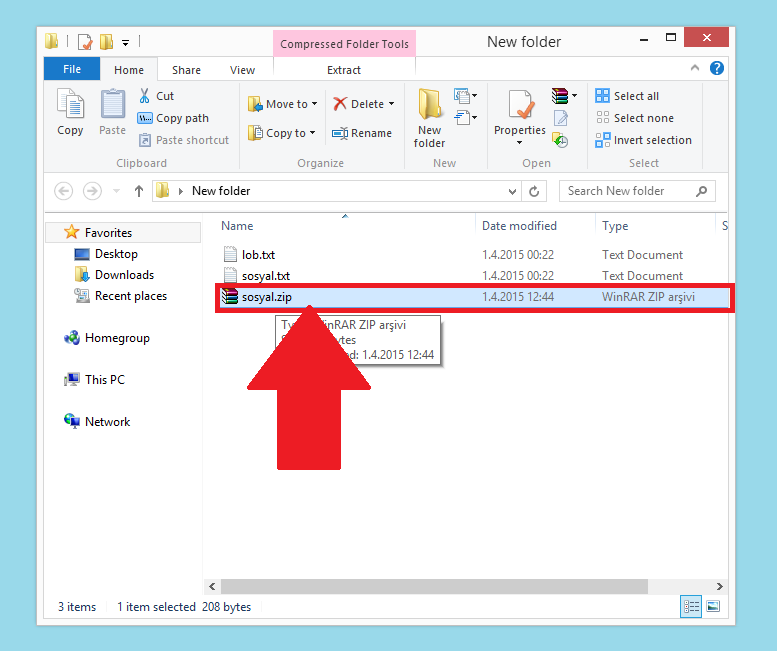Click the Compressed Folder Tools header
Image resolution: width=777 pixels, height=651 pixels.
pos(344,44)
